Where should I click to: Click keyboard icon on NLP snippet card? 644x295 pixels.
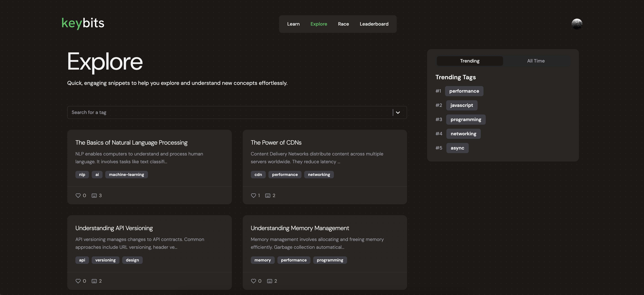(x=94, y=196)
